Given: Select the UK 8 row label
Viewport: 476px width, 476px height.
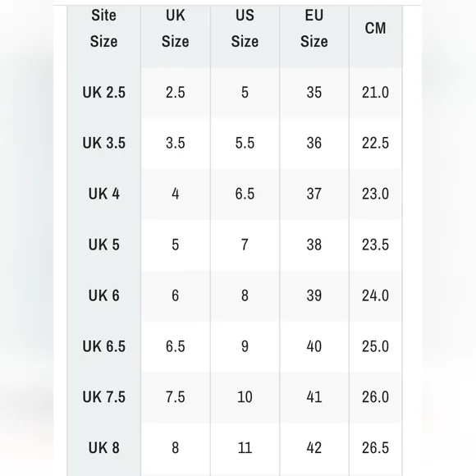Looking at the screenshot, I should click(104, 448).
